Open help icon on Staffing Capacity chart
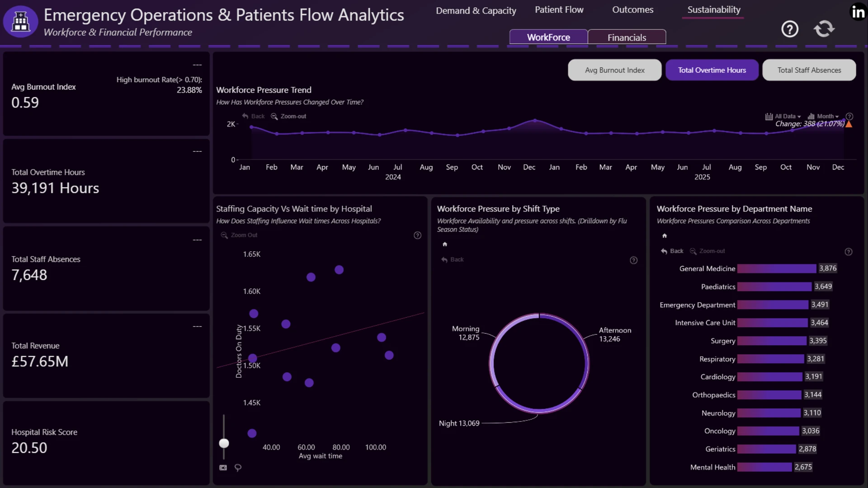Image resolution: width=868 pixels, height=488 pixels. pos(417,235)
